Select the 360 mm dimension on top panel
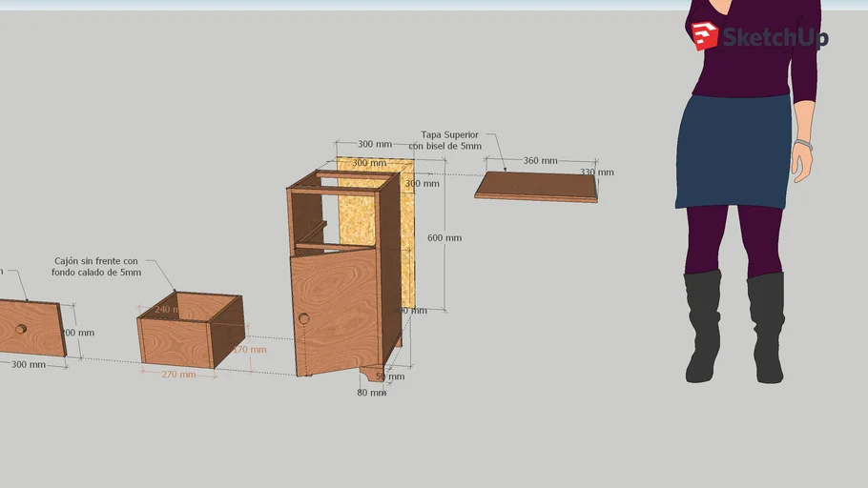This screenshot has height=488, width=868. pyautogui.click(x=540, y=161)
